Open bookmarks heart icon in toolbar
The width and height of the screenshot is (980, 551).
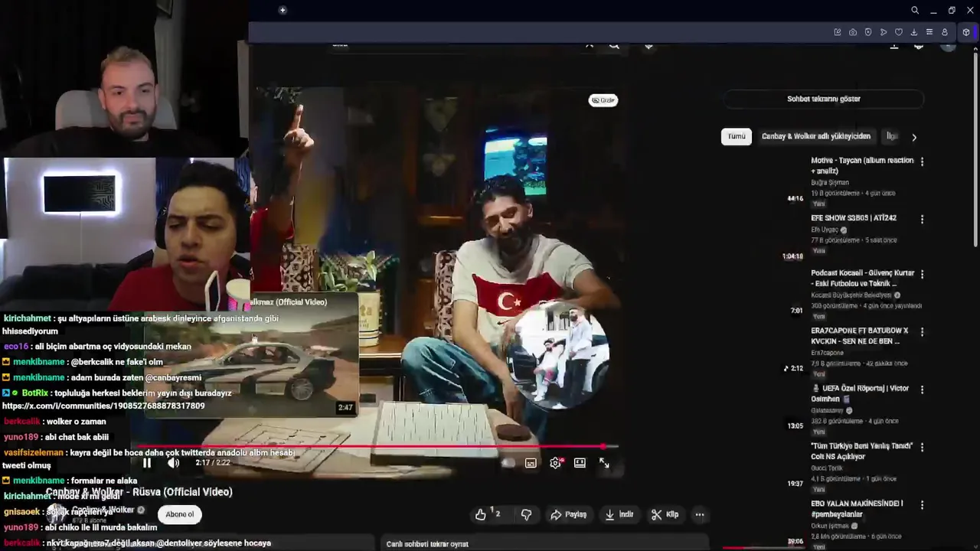(x=899, y=32)
